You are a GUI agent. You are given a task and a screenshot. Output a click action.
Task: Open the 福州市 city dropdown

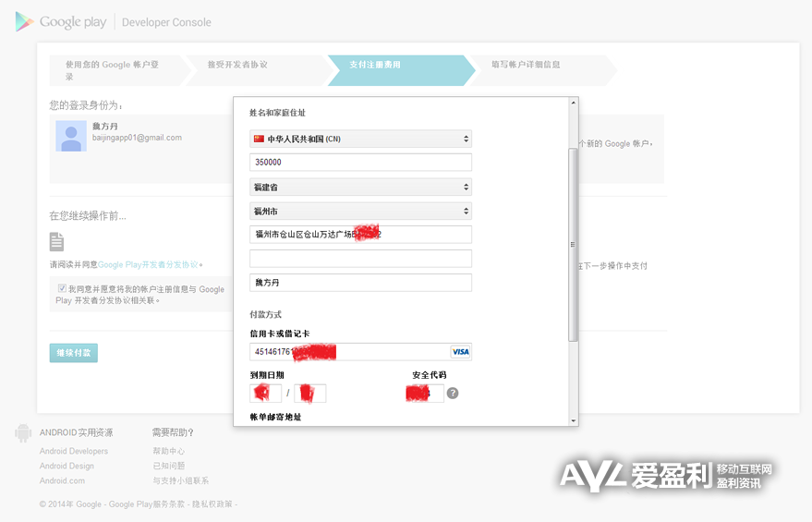[x=360, y=212]
